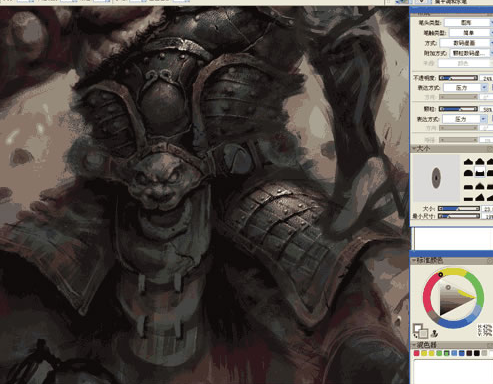Choose the slanted brush profile in bottom row
The image size is (493, 384).
(479, 197)
